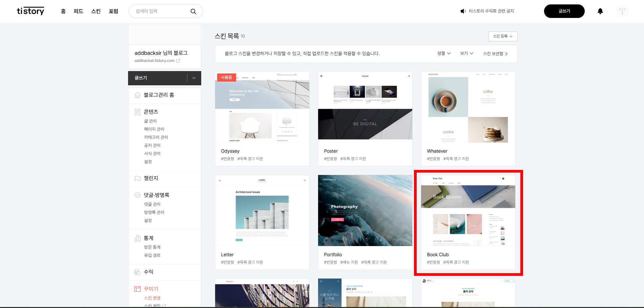Screen dimensions: 644x308
Task: Click plus icon in 스킨 등록 button
Action: (x=511, y=36)
